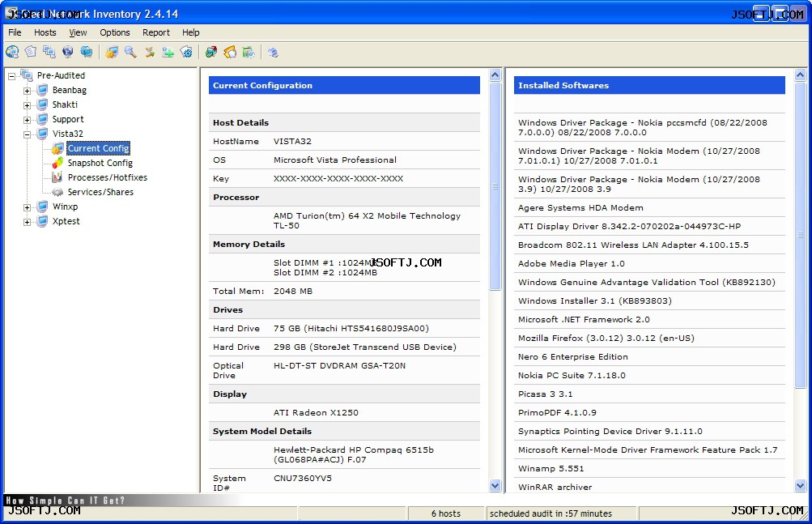This screenshot has width=812, height=524.
Task: Collapse the Vista32 host node
Action: tap(27, 134)
